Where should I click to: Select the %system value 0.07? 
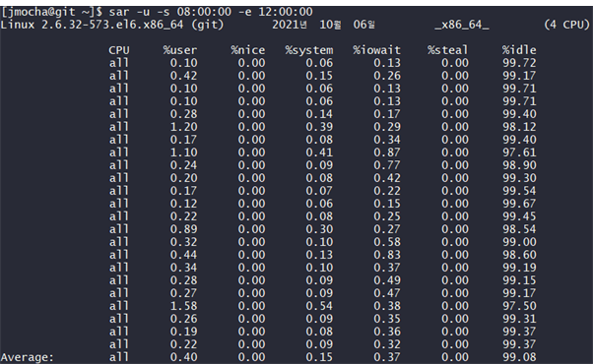tap(319, 191)
